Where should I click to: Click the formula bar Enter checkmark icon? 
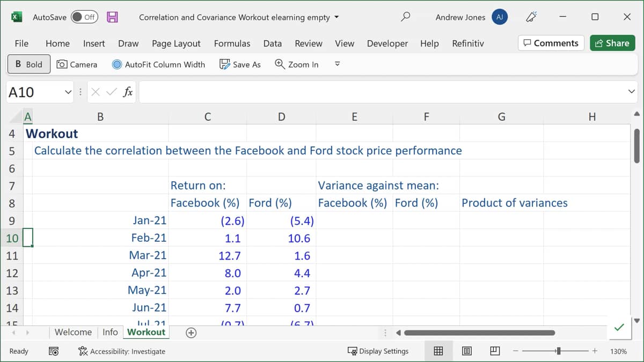(111, 92)
